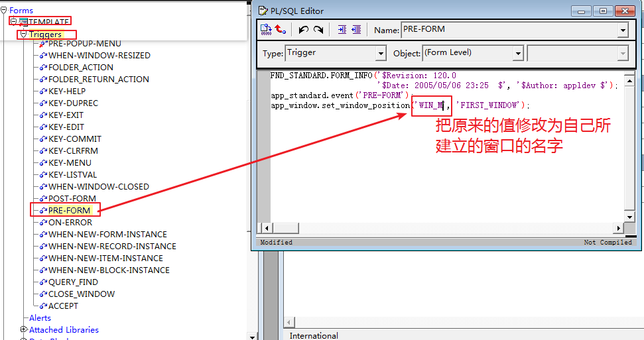
Task: Select the ACCEPT trigger
Action: (x=63, y=306)
